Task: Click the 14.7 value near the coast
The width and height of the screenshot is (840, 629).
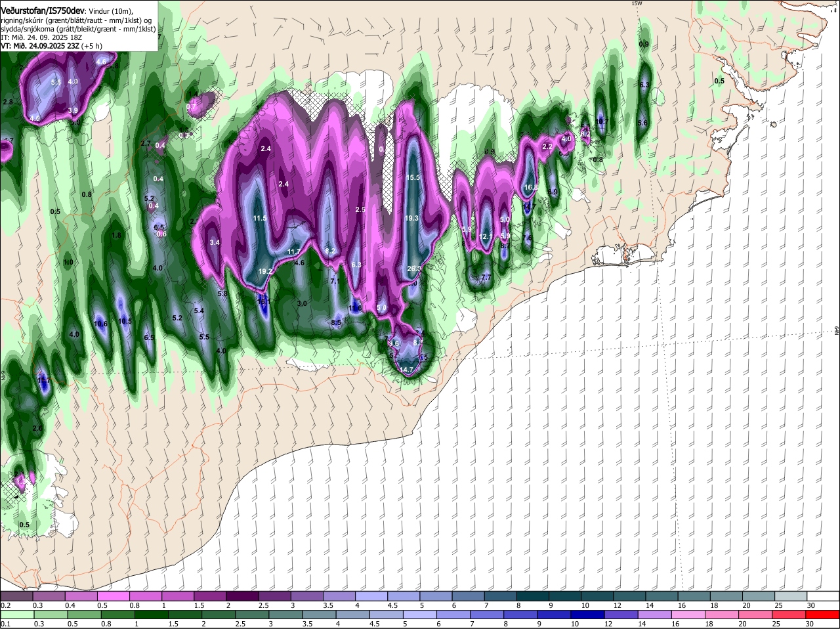Action: (407, 370)
